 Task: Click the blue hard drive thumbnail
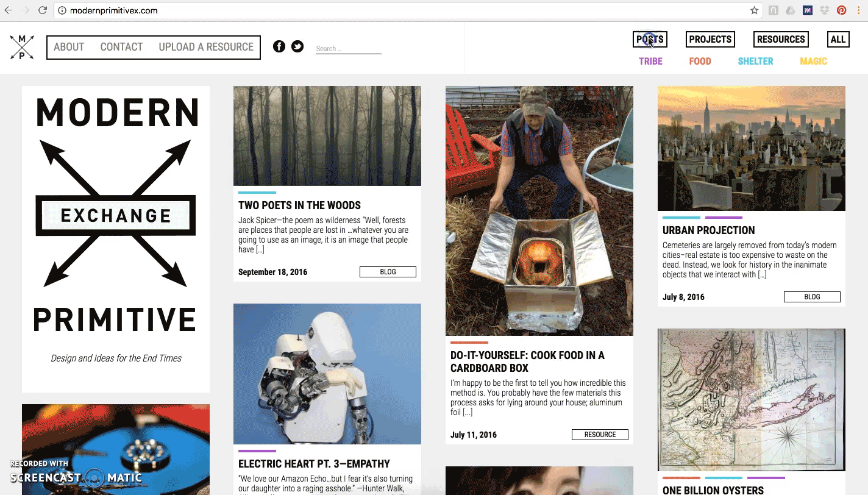(116, 449)
